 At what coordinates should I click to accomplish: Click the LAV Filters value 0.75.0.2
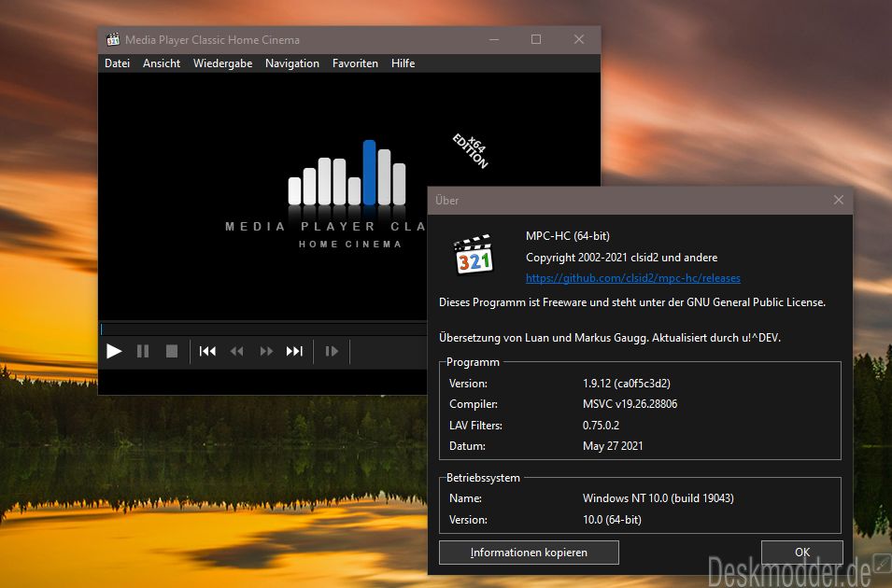pos(601,426)
